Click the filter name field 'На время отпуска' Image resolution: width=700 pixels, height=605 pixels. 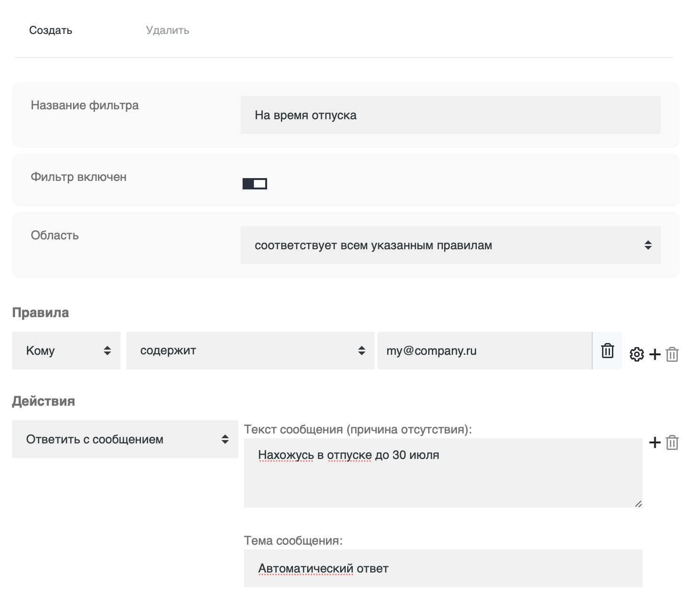[x=450, y=115]
